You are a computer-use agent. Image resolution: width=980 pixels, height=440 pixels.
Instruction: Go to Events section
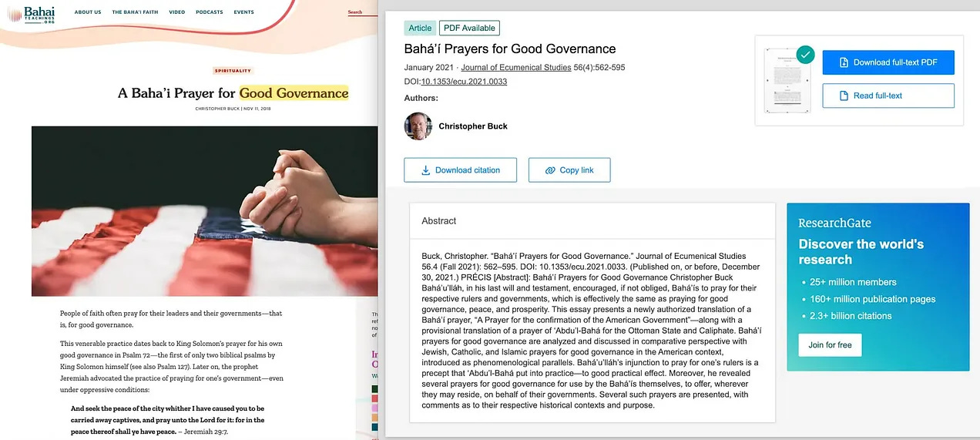click(x=243, y=12)
